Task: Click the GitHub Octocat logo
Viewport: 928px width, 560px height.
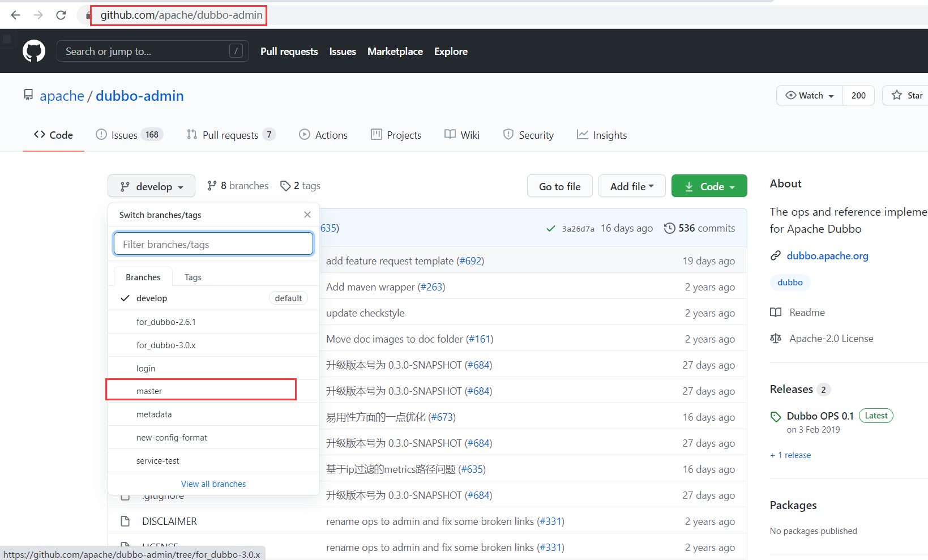Action: click(34, 51)
